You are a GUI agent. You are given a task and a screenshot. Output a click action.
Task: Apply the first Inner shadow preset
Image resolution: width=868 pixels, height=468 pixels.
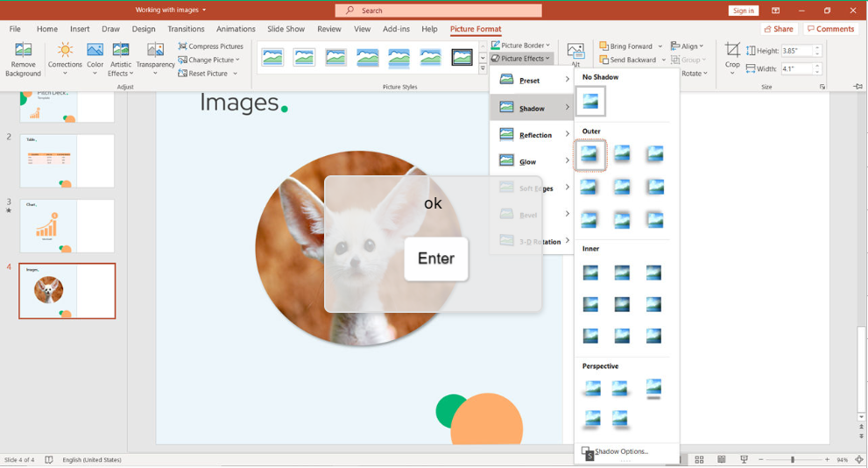[590, 273]
